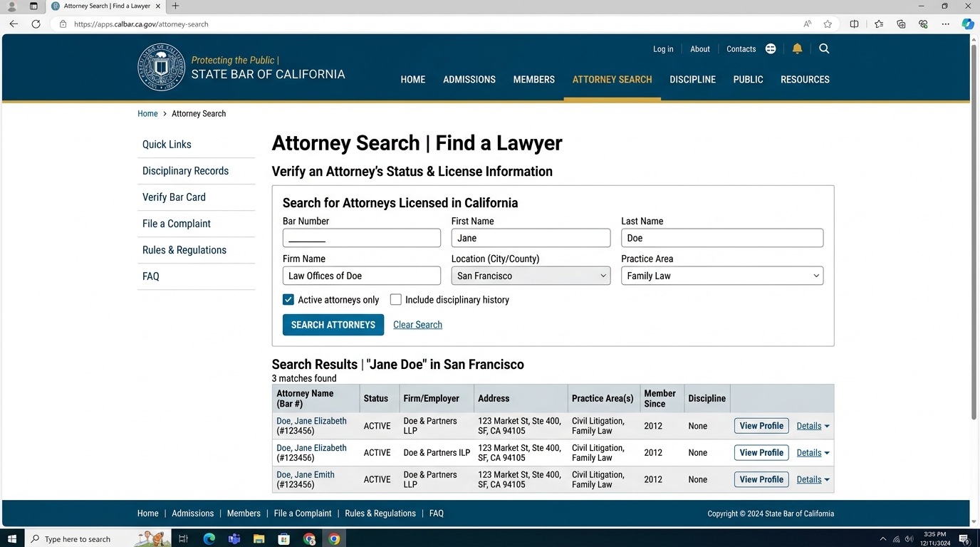Image resolution: width=980 pixels, height=547 pixels.
Task: Uncheck Active attorneys only
Action: pos(288,300)
